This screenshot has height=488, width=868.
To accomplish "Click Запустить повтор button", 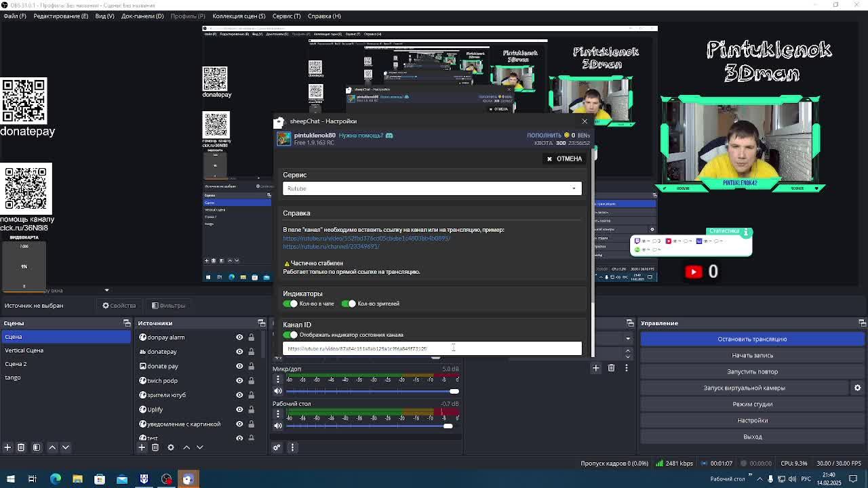I will coord(752,371).
